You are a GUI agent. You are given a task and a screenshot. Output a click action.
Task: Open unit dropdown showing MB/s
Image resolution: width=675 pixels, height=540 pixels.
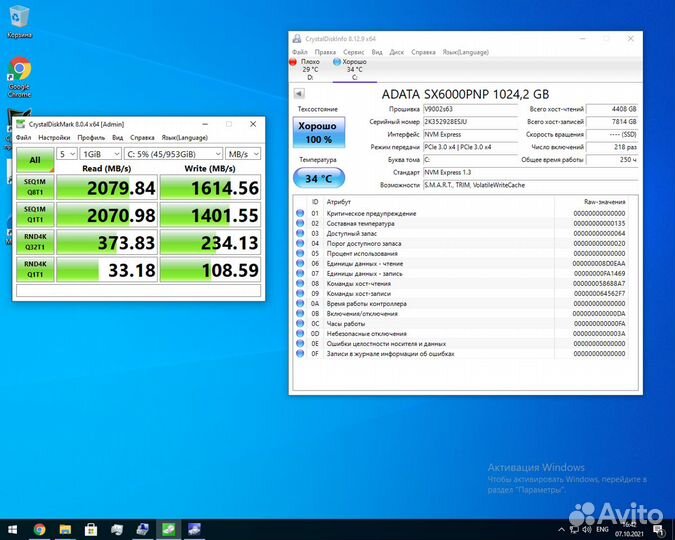point(243,154)
